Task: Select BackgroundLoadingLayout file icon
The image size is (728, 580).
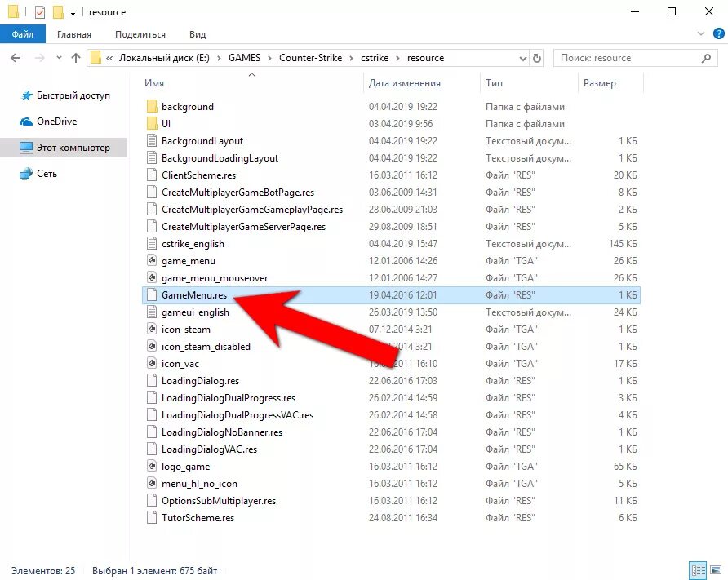Action: pyautogui.click(x=152, y=157)
